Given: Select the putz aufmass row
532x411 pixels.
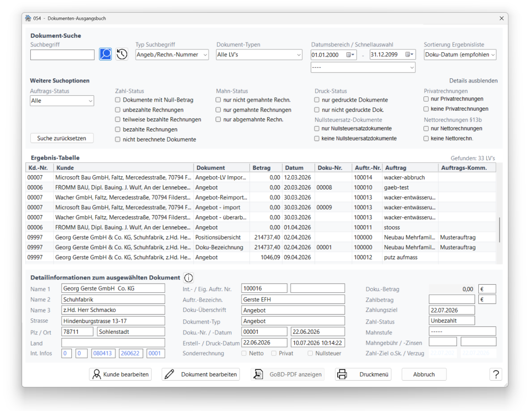Looking at the screenshot, I should (261, 257).
